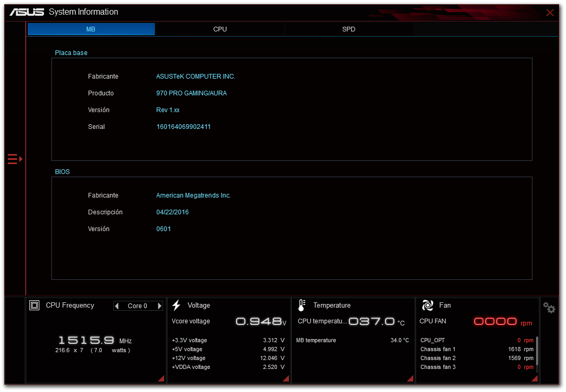This screenshot has width=566, height=392.
Task: Click the +5V voltage row
Action: point(228,349)
